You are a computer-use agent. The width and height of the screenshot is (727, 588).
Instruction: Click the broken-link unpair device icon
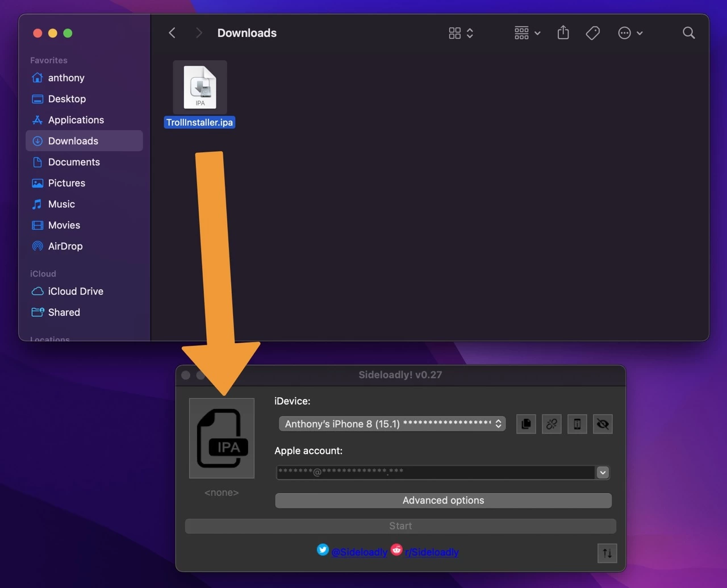click(x=551, y=424)
